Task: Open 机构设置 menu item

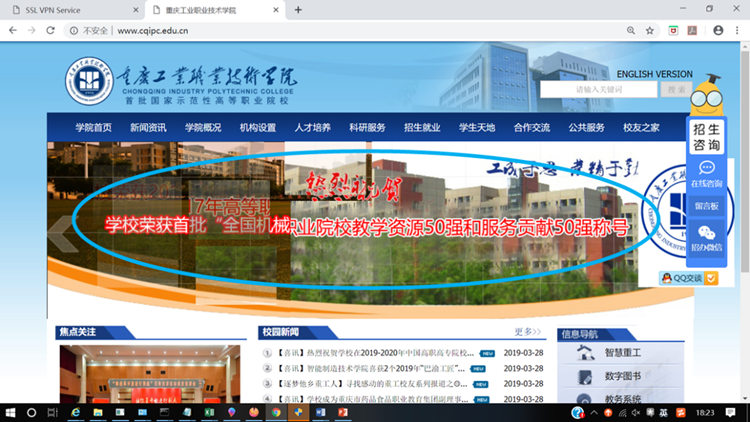Action: click(258, 128)
